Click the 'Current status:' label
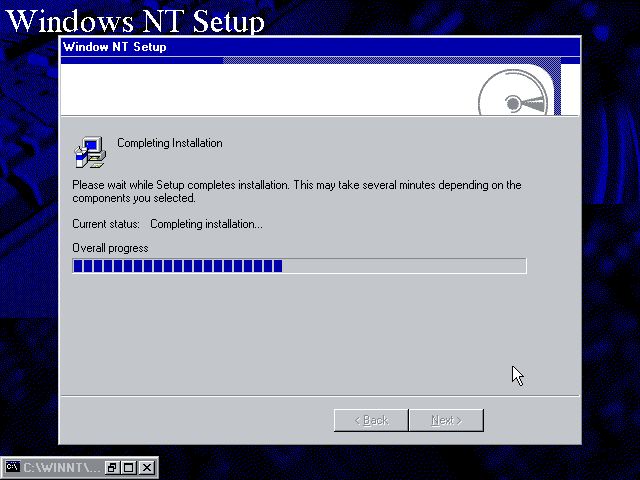This screenshot has width=640, height=480. point(106,224)
